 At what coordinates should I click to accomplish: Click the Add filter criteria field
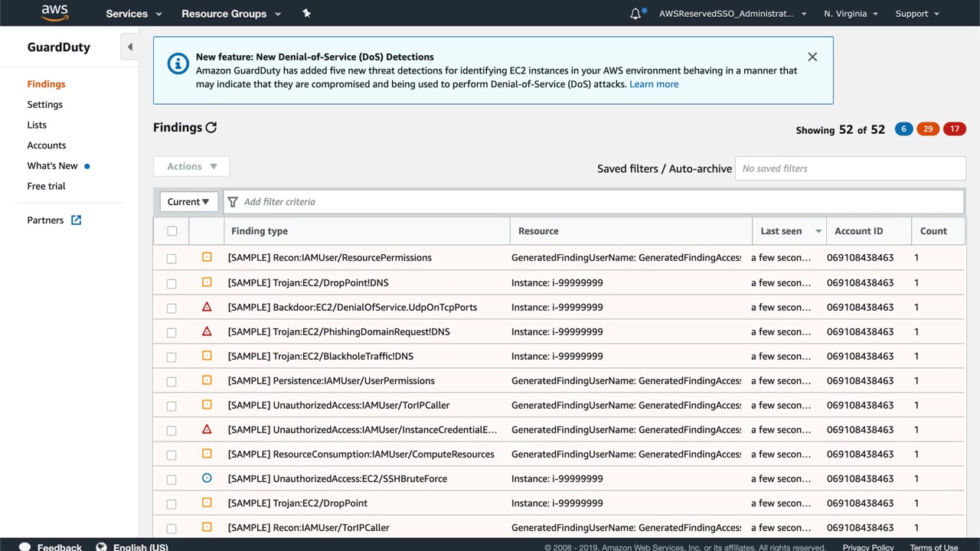tap(597, 202)
